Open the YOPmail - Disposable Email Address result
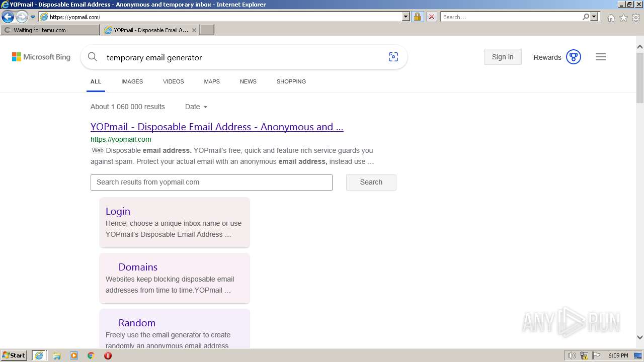The width and height of the screenshot is (644, 362). [217, 127]
